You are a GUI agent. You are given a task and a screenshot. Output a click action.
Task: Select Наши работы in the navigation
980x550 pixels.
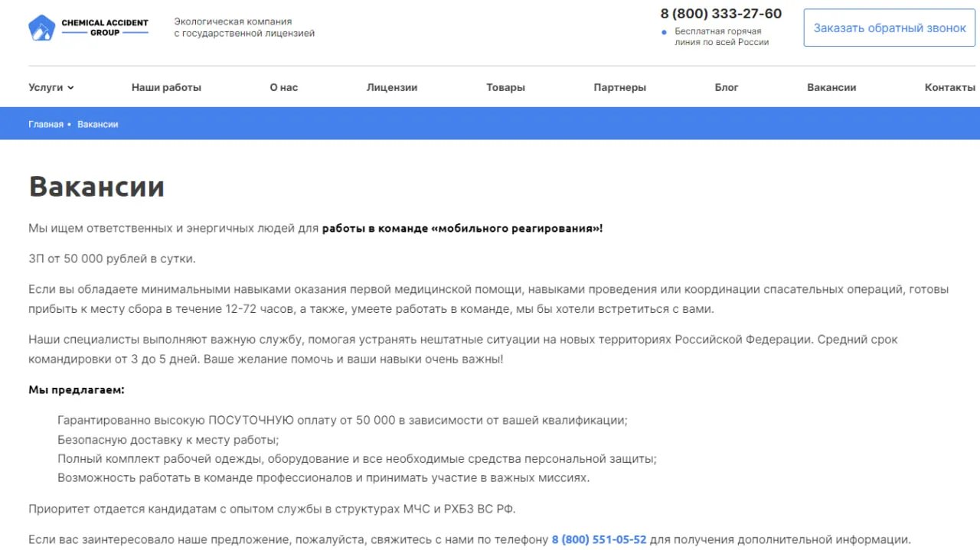pos(166,87)
